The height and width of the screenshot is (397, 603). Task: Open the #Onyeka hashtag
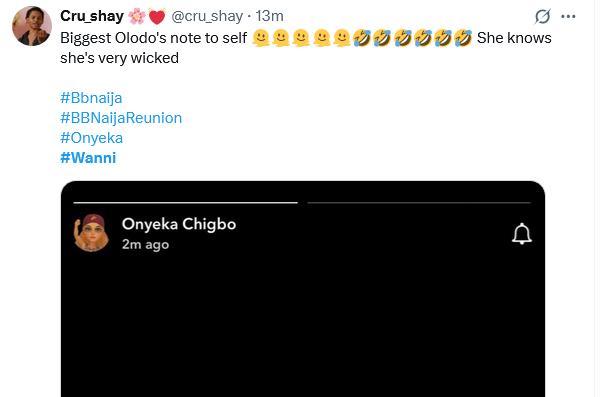[92, 138]
